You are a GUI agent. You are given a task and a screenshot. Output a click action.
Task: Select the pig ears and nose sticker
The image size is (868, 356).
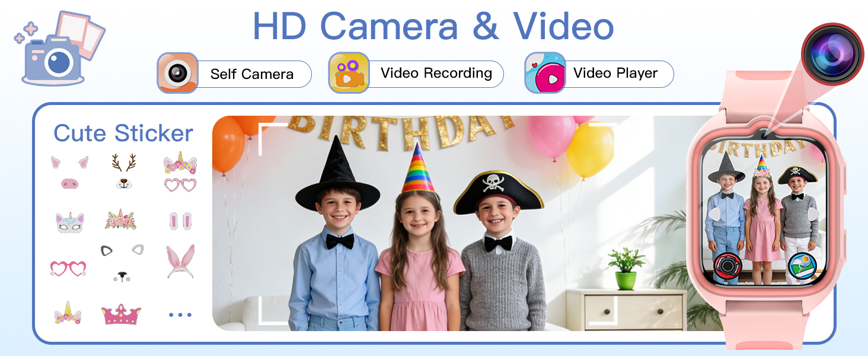tap(69, 173)
